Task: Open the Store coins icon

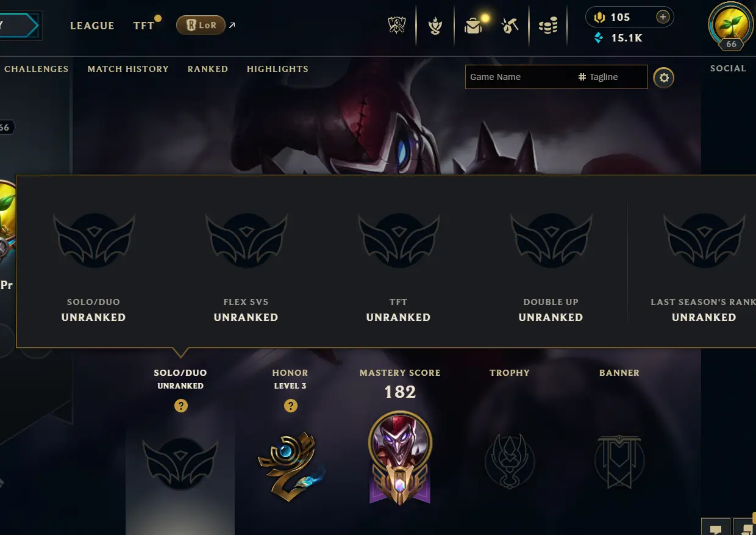Action: (x=548, y=26)
